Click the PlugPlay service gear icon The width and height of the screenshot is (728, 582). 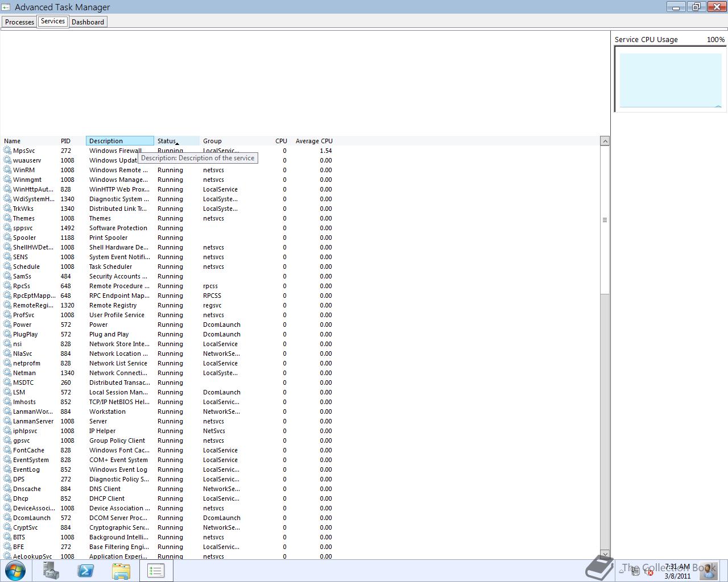[x=7, y=334]
